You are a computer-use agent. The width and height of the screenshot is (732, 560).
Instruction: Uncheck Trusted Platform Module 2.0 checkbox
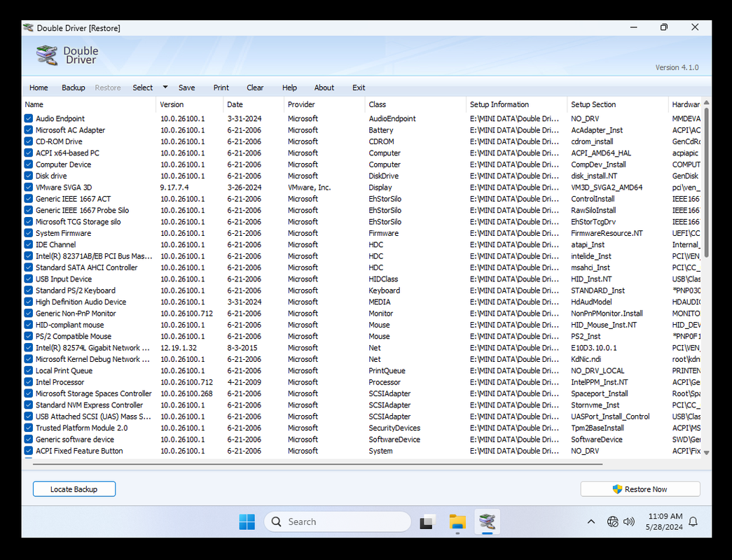pyautogui.click(x=29, y=428)
